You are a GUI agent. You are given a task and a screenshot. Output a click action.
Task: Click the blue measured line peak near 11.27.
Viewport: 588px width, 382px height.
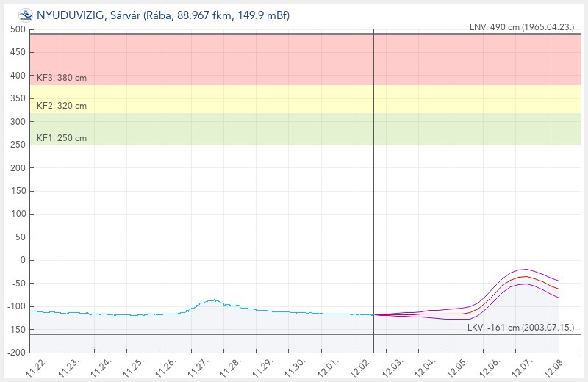pyautogui.click(x=214, y=300)
